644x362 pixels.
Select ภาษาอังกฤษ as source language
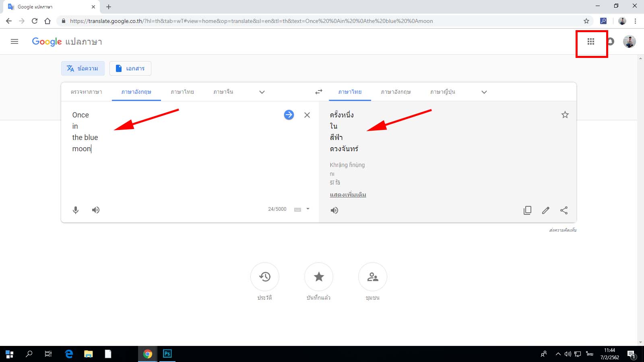(x=136, y=92)
